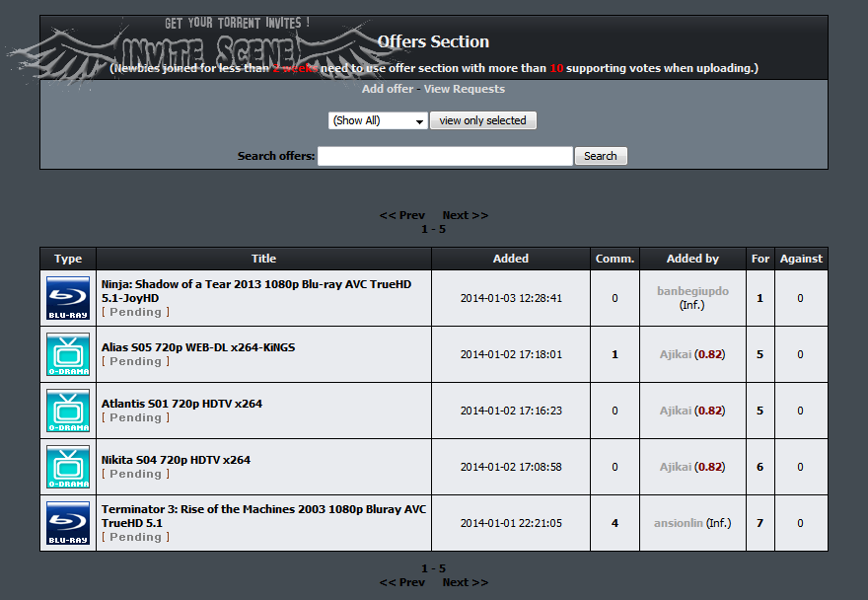Click the Blu-ray icon for Ninja offer
The width and height of the screenshot is (868, 600).
point(68,298)
